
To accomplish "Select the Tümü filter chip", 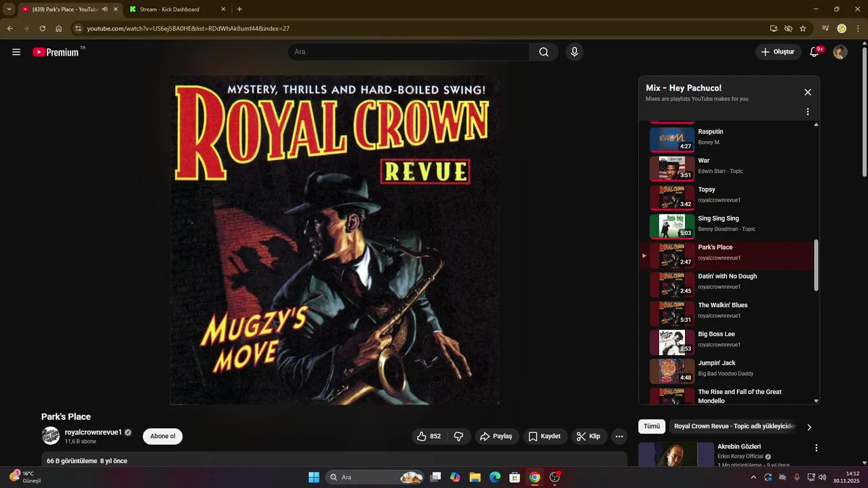I will point(652,426).
